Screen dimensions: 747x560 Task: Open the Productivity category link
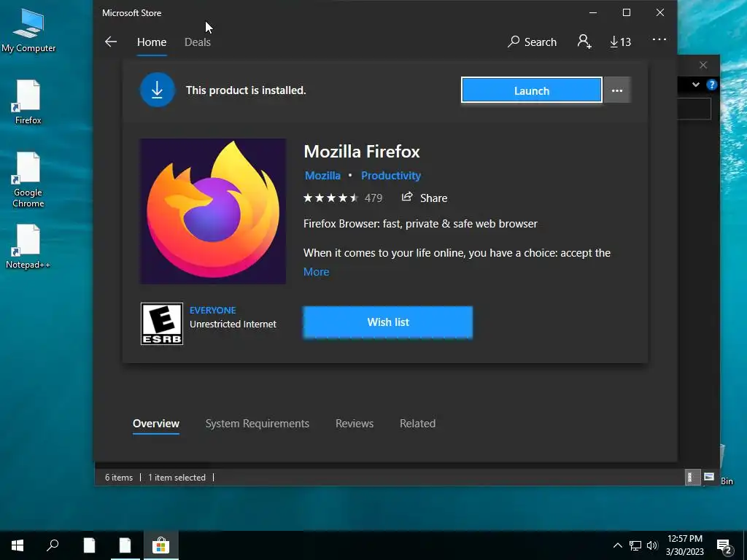pos(391,176)
